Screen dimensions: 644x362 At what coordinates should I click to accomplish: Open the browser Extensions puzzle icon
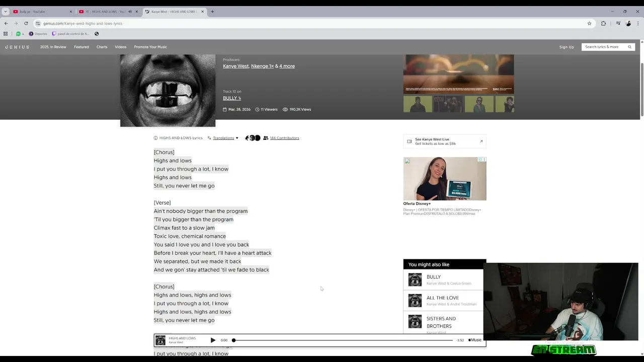click(603, 23)
